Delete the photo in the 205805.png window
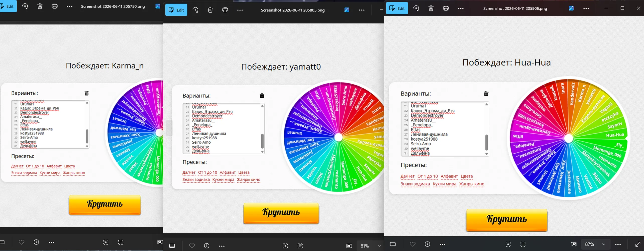This screenshot has width=644, height=251. (x=210, y=10)
